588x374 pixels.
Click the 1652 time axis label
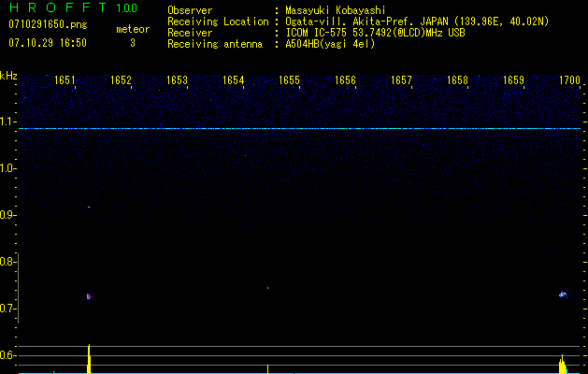(122, 80)
